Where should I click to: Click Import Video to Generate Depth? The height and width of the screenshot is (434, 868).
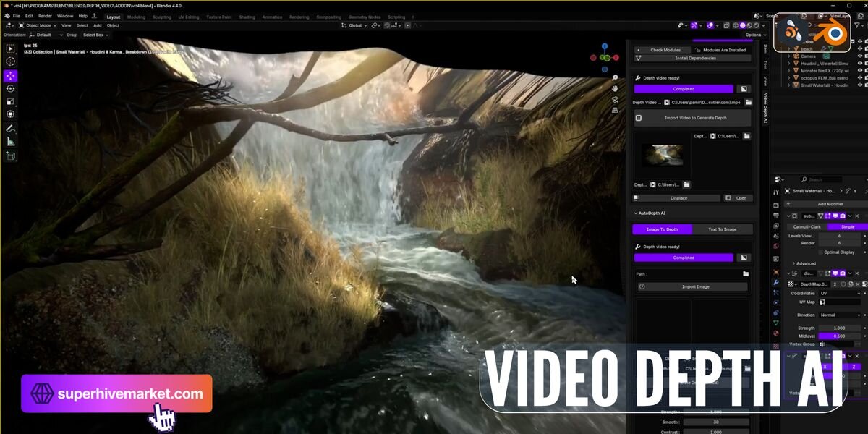click(x=693, y=118)
